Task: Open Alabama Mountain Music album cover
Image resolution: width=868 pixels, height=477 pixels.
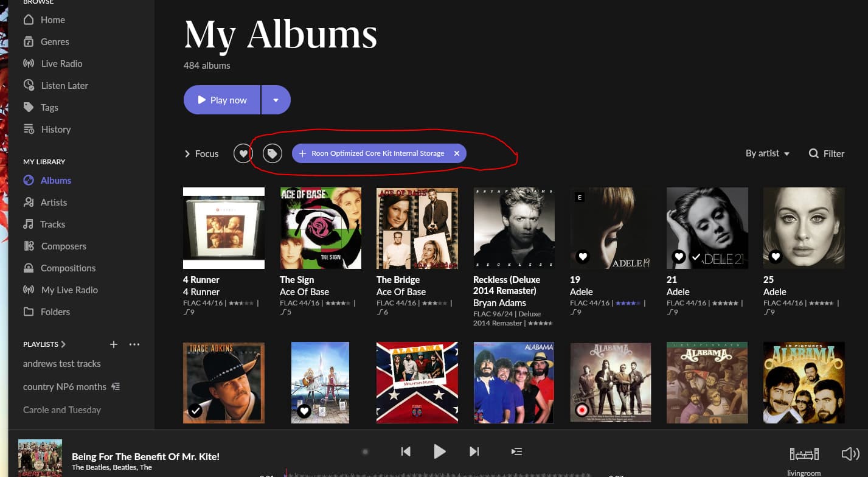Action: pyautogui.click(x=417, y=382)
